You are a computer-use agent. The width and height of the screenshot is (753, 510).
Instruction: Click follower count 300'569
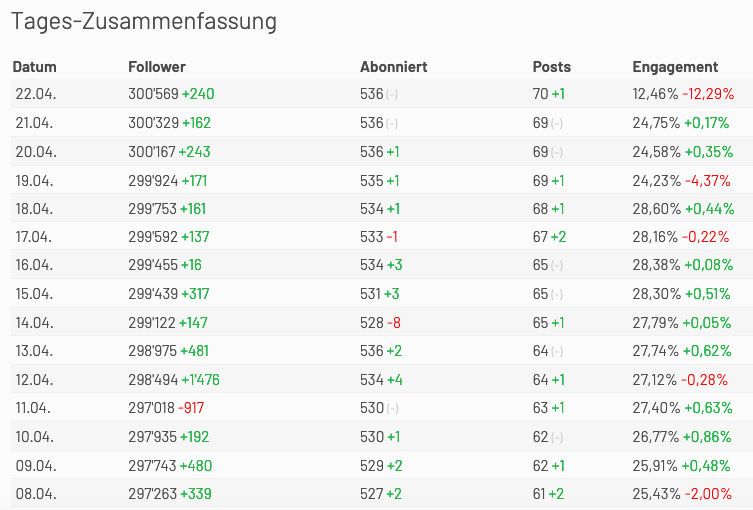153,94
